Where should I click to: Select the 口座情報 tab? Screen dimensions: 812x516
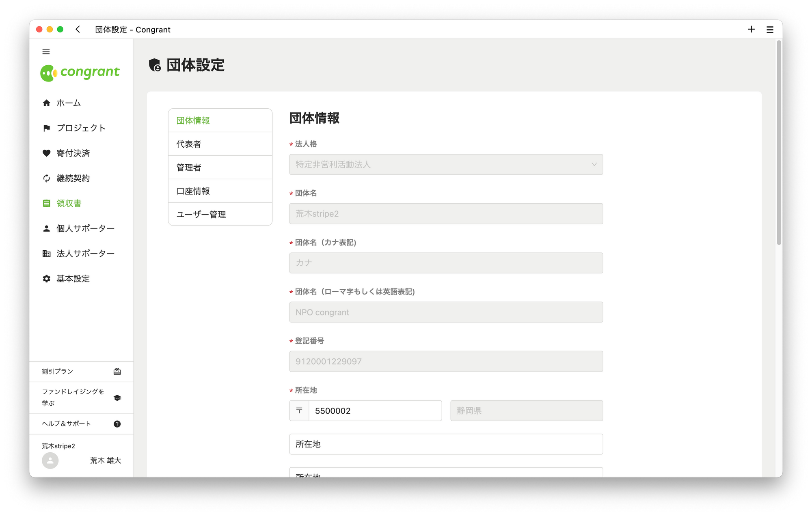click(220, 191)
